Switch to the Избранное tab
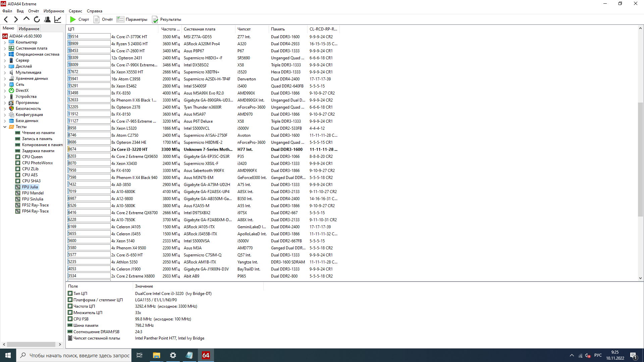The image size is (644, 362). pyautogui.click(x=29, y=29)
